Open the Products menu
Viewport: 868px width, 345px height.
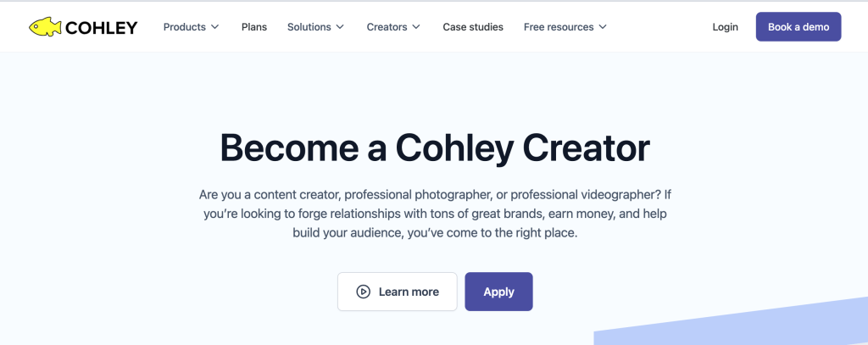point(185,27)
